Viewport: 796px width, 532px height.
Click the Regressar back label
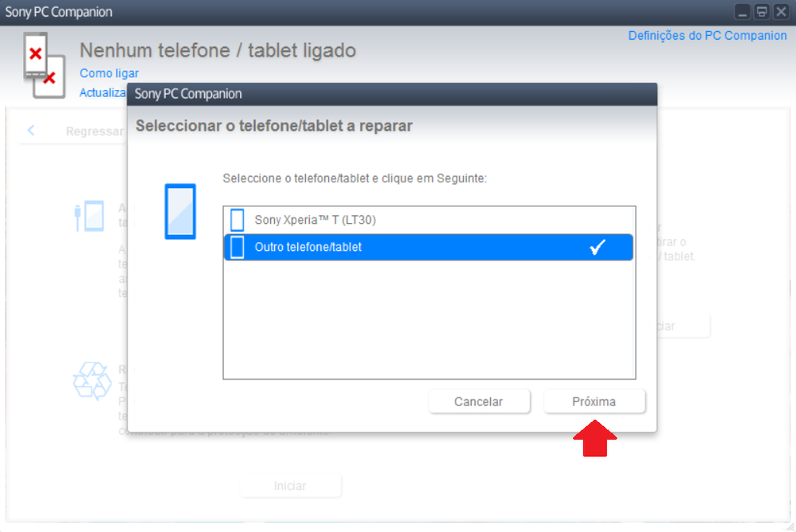pos(95,131)
